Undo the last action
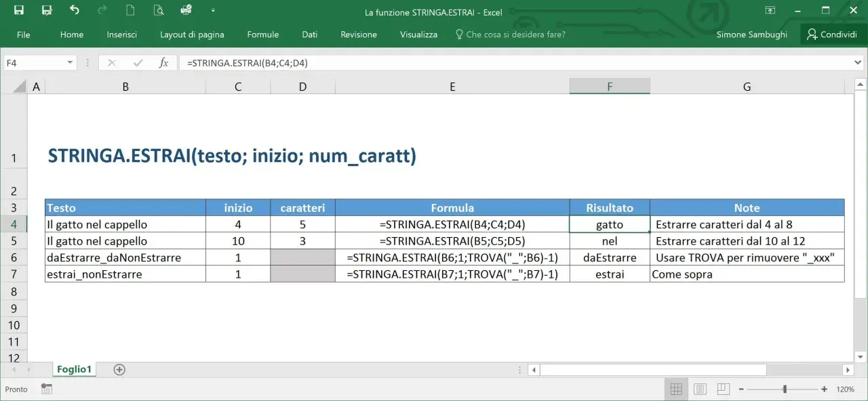The width and height of the screenshot is (868, 401). [75, 10]
